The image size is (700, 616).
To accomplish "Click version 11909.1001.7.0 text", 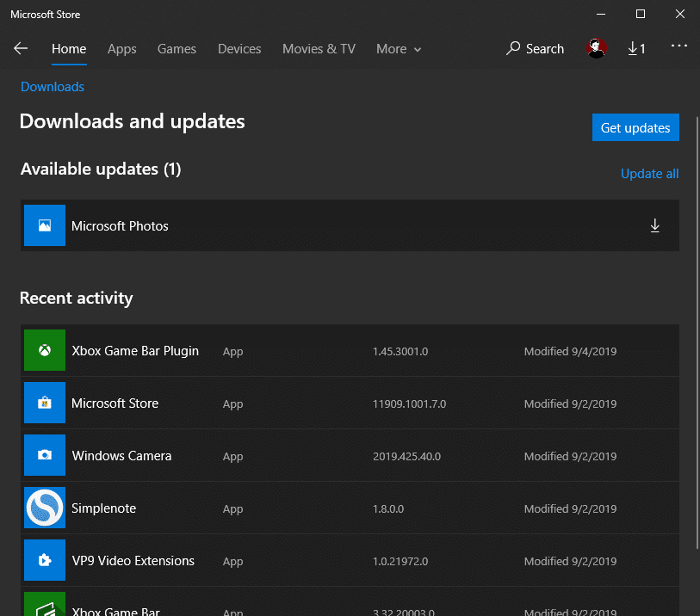I will pyautogui.click(x=409, y=404).
